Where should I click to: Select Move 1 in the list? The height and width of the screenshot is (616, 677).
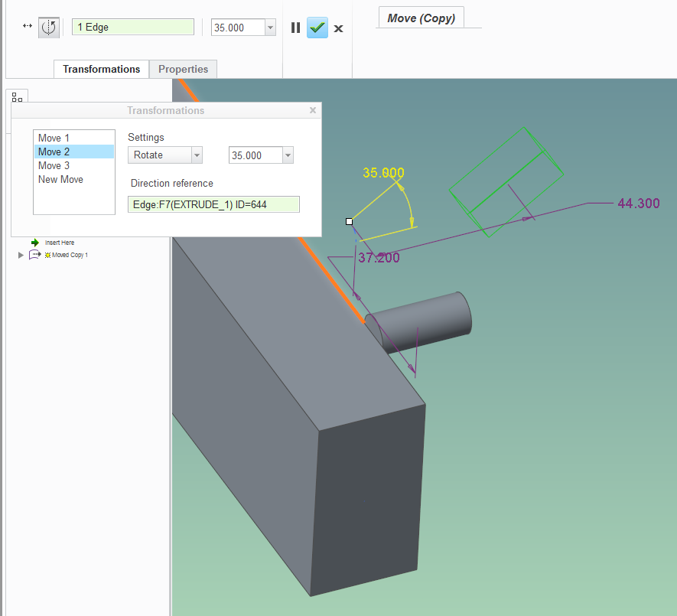54,139
